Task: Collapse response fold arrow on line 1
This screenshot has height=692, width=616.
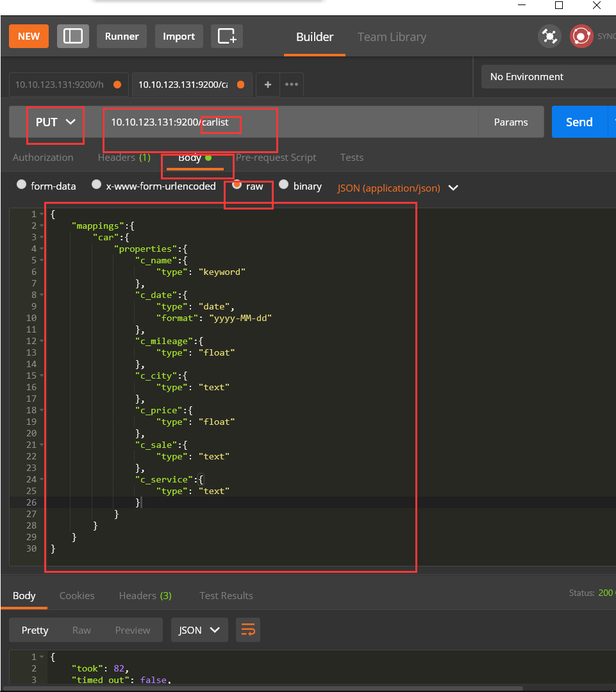Action: point(42,657)
